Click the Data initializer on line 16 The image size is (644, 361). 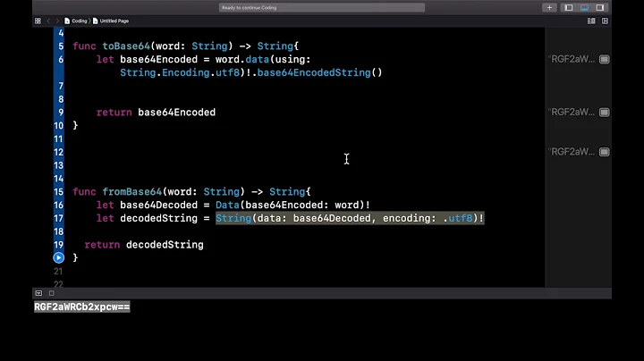coord(227,206)
